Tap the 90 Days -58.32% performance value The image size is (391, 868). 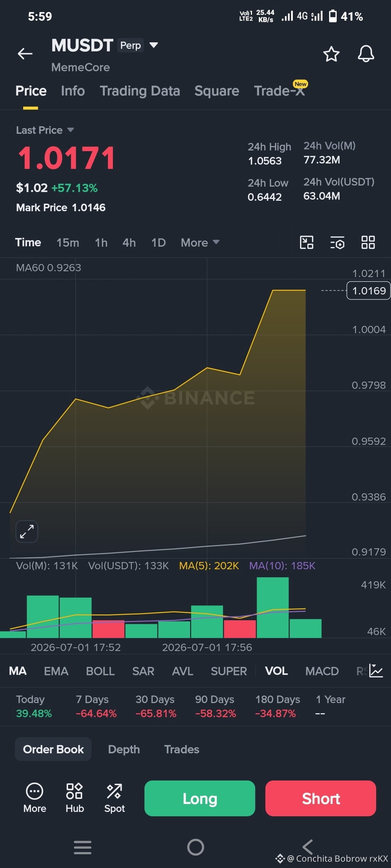215,714
